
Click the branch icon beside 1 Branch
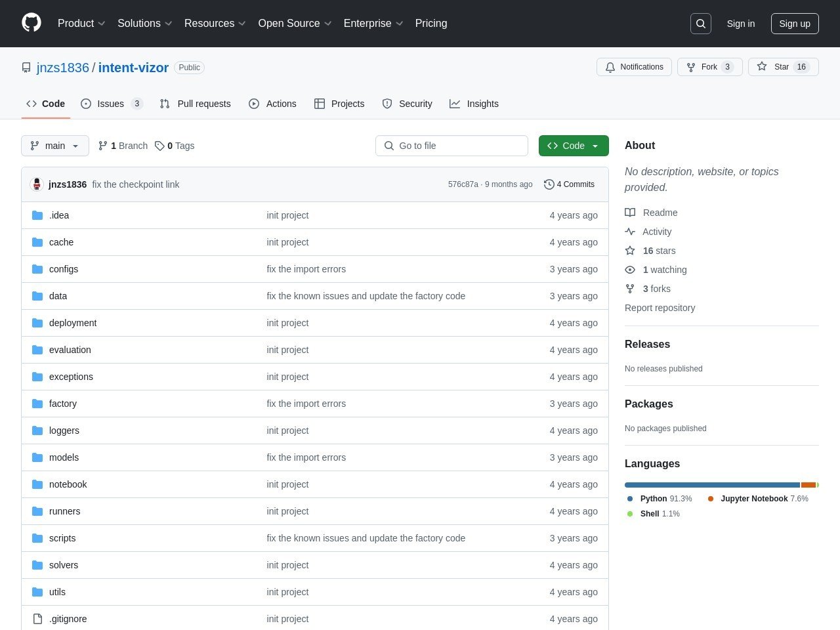click(103, 146)
